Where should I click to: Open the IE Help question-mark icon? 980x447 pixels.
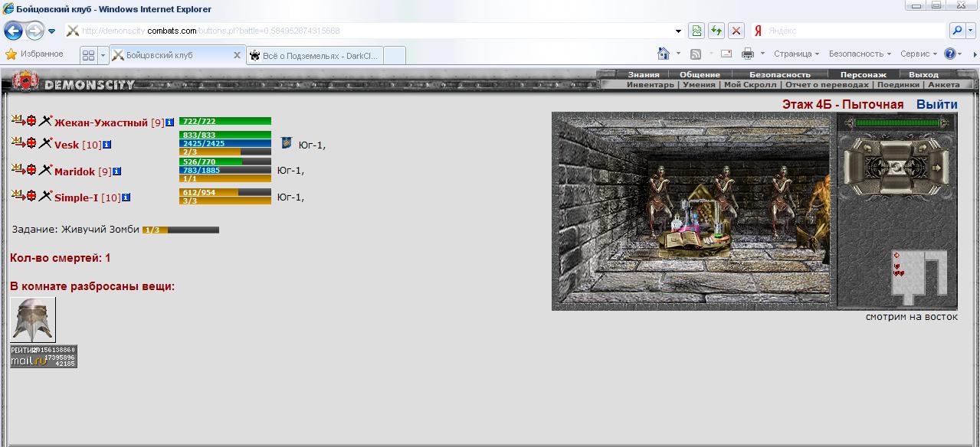(950, 54)
